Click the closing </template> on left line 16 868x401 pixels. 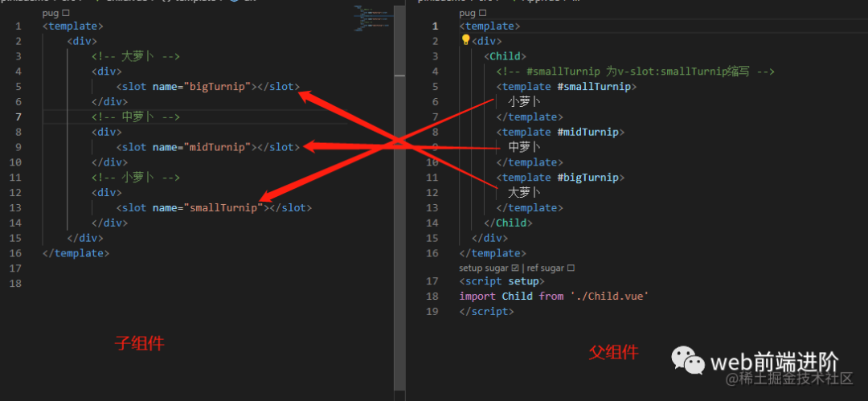pos(76,253)
